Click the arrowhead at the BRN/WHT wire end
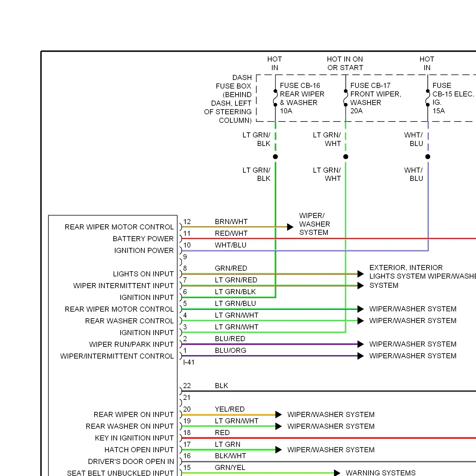This screenshot has width=476, height=476. (x=290, y=227)
